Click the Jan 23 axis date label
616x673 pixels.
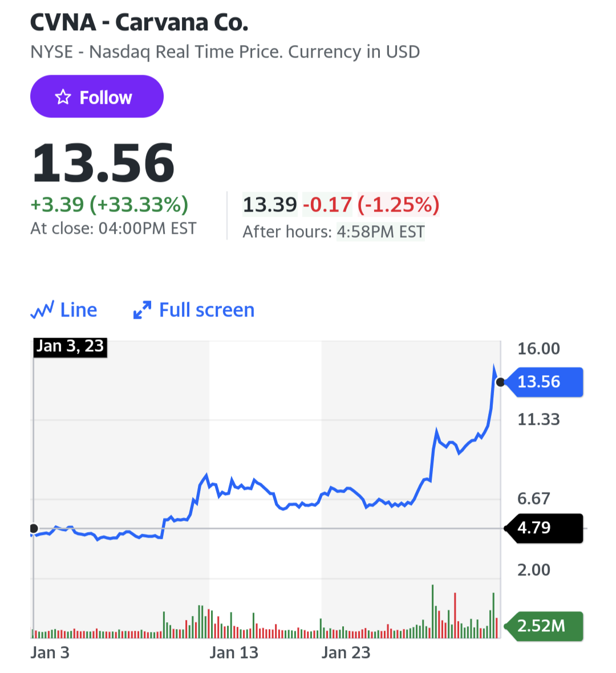pos(346,653)
